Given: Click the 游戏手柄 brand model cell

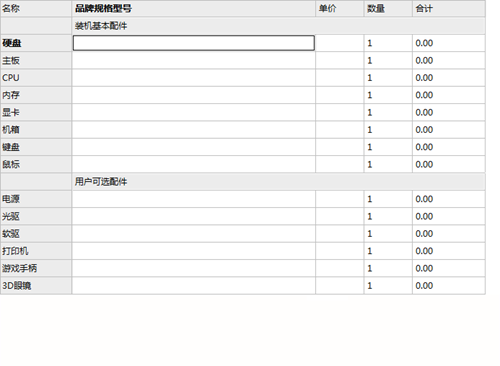Looking at the screenshot, I should (194, 268).
